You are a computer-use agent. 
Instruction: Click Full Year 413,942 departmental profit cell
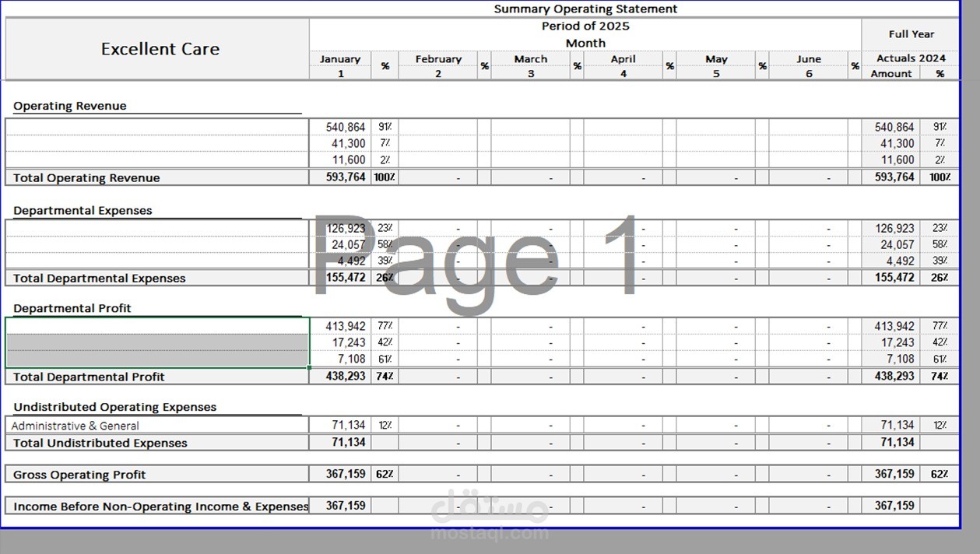tap(894, 327)
